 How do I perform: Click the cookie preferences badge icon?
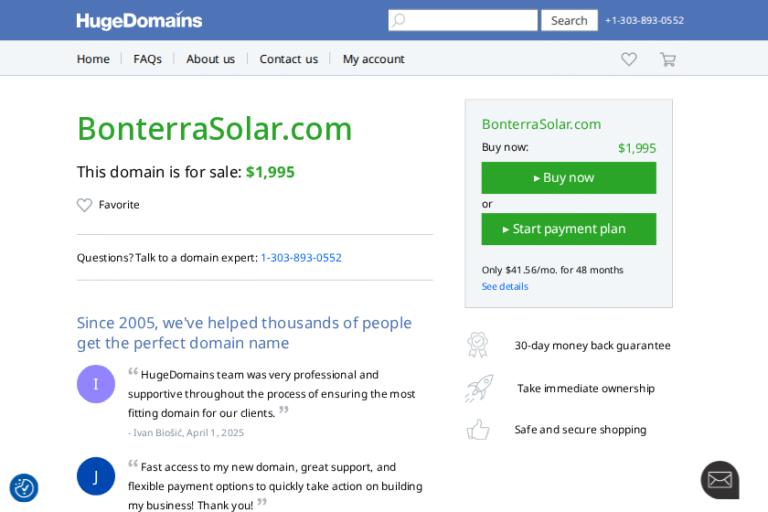24,488
